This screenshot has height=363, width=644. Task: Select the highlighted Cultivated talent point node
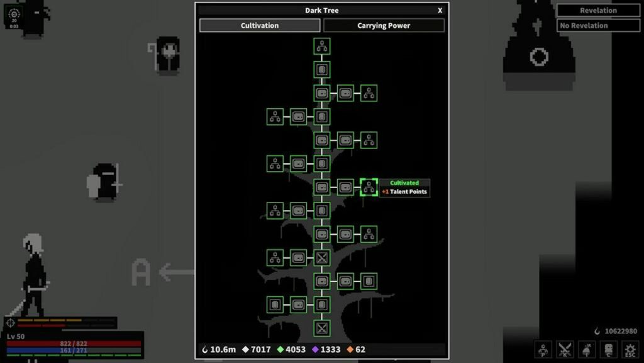click(369, 187)
